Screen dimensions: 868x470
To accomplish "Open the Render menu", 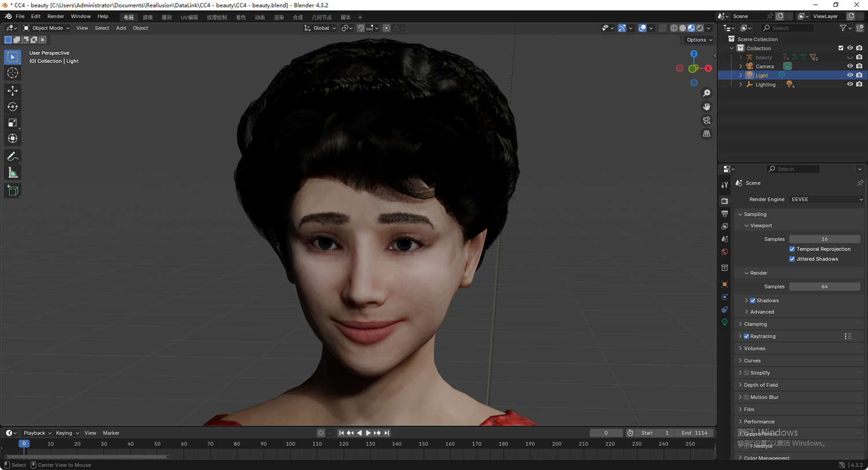I will coord(56,17).
